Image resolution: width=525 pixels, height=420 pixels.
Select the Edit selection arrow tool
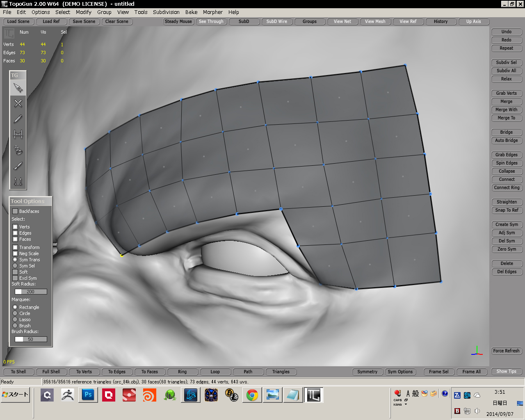18,88
